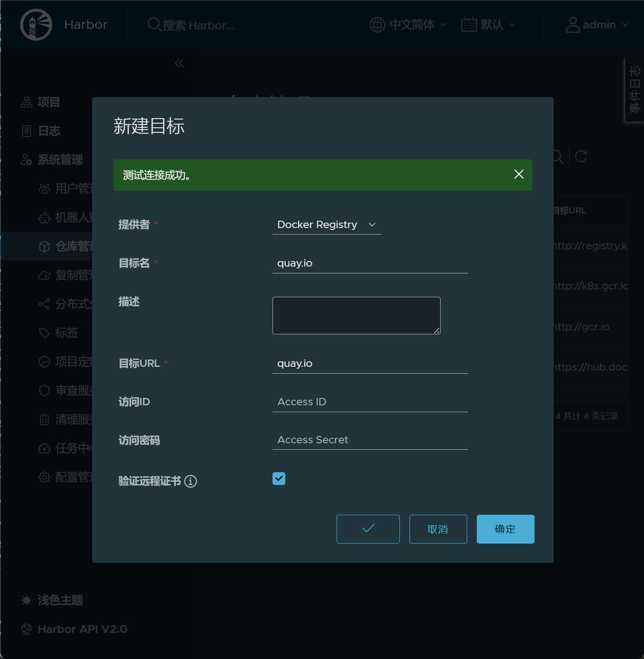The image size is (644, 659).
Task: Open the 默认 date format dropdown
Action: point(488,25)
